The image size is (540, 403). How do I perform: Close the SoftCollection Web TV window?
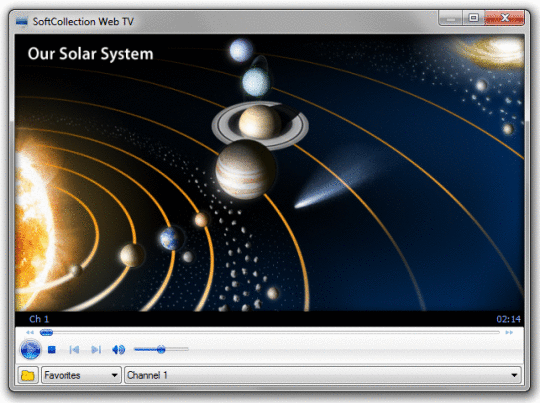[x=505, y=18]
